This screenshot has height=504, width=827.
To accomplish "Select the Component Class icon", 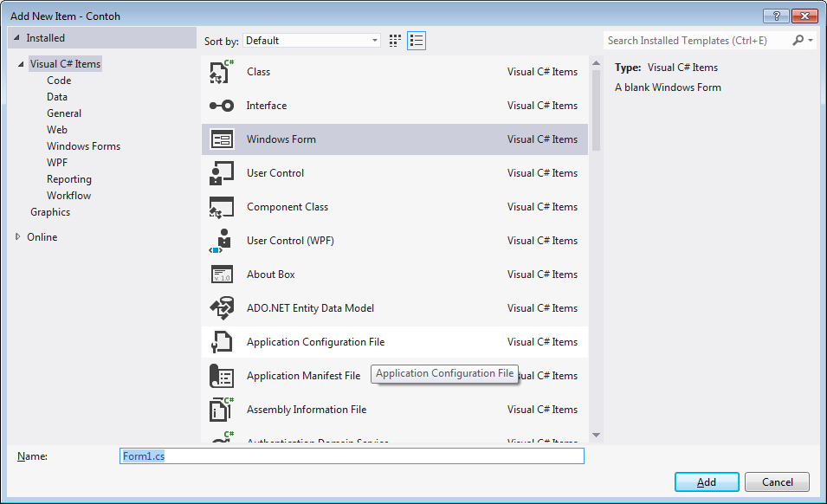I will (x=222, y=207).
